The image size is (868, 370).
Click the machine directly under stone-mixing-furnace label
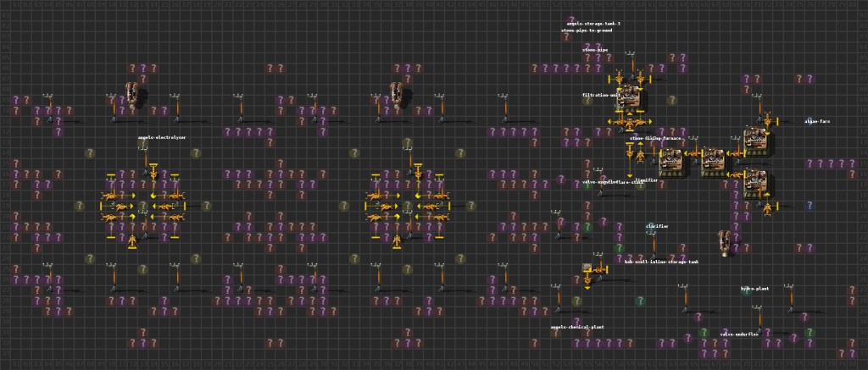click(x=672, y=163)
